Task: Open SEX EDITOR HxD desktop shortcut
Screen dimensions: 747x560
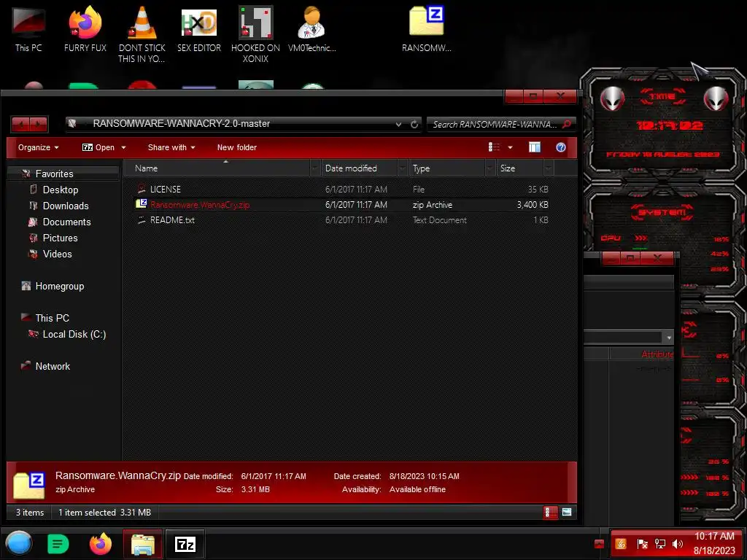Action: click(x=199, y=29)
